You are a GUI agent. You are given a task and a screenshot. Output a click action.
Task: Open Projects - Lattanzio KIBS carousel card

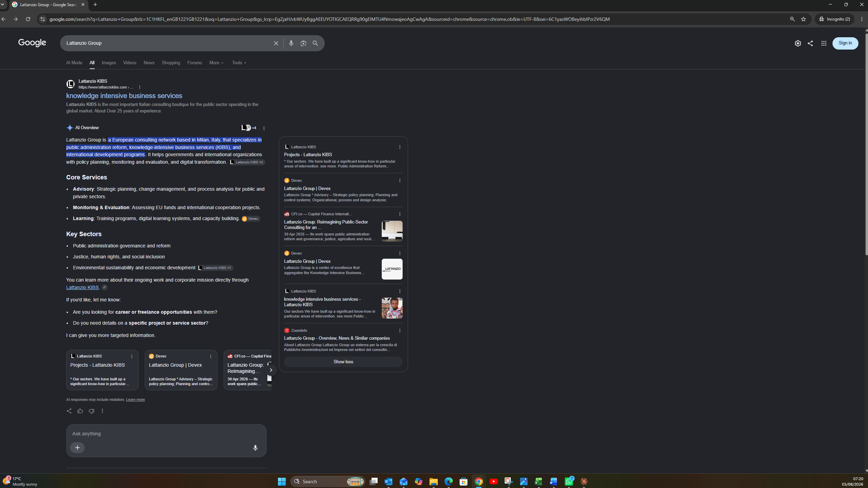point(102,370)
